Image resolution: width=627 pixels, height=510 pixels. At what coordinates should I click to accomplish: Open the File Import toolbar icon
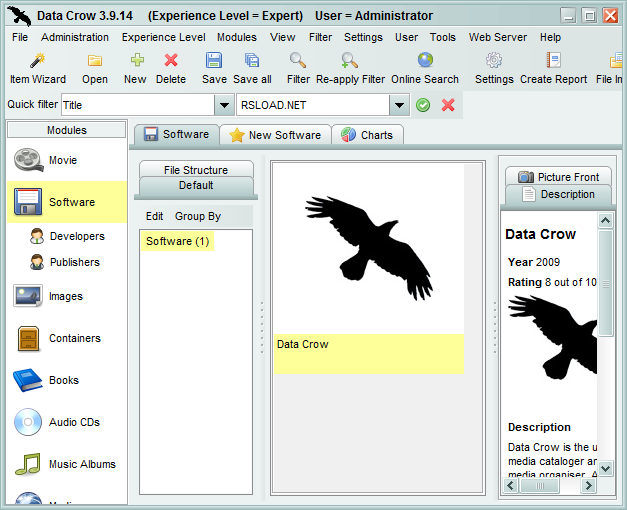click(616, 60)
